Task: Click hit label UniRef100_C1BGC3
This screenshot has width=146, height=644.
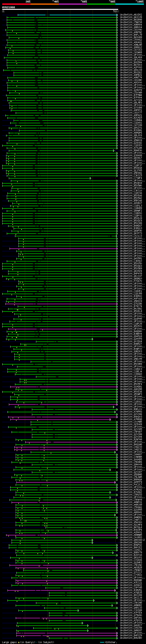Action: click(131, 369)
